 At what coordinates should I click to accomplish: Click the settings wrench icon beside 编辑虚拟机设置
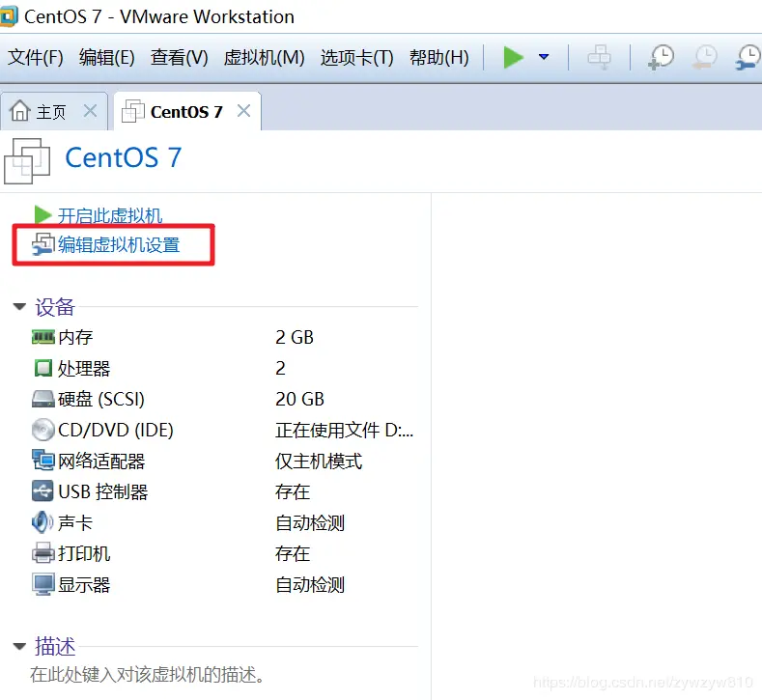point(43,244)
